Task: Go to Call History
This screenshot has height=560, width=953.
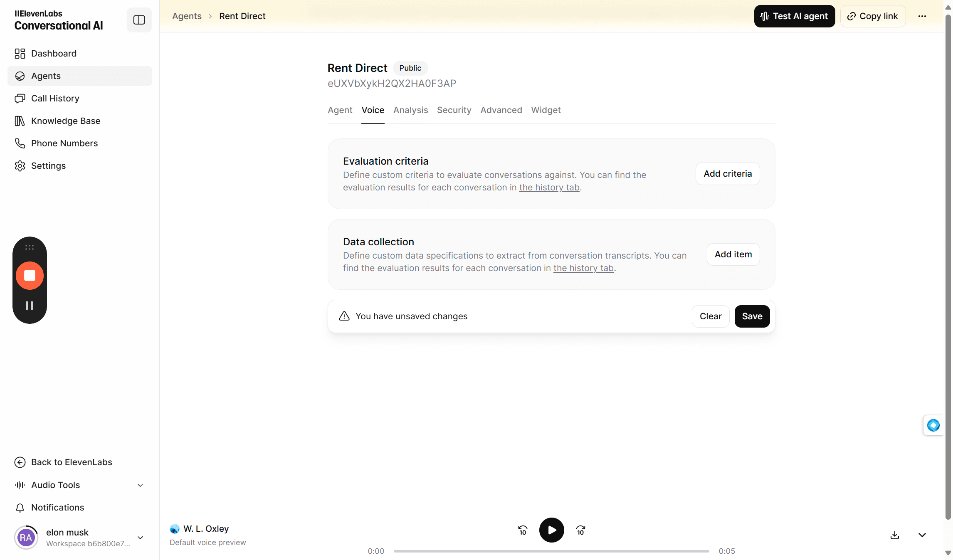Action: pyautogui.click(x=79, y=99)
